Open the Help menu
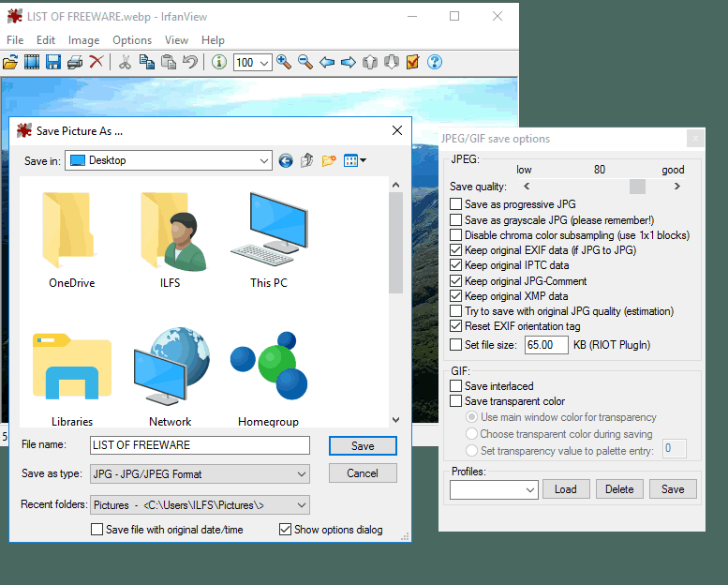This screenshot has width=728, height=585. [x=213, y=40]
